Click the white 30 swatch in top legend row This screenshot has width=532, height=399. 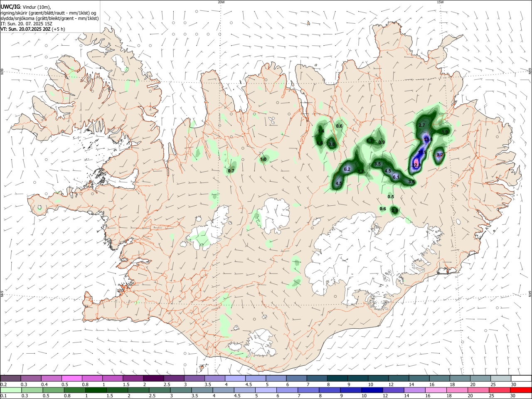click(521, 378)
